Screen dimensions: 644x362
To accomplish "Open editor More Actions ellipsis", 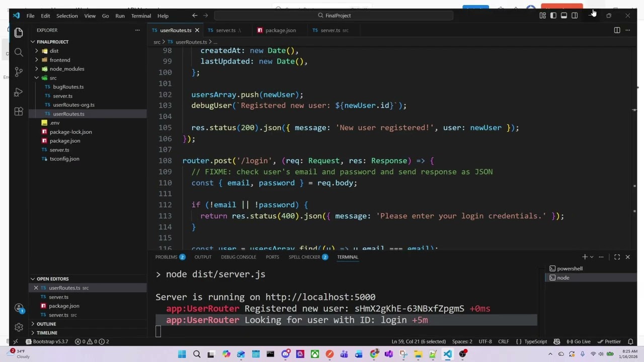I will tap(627, 30).
